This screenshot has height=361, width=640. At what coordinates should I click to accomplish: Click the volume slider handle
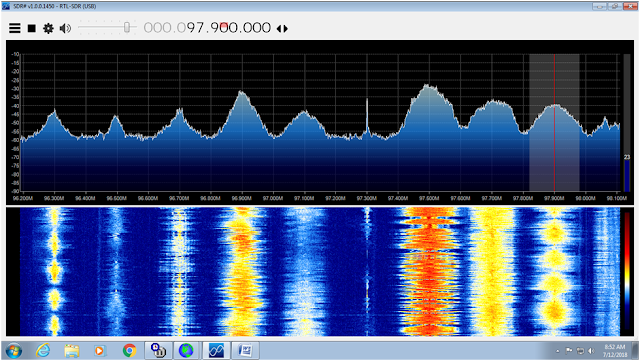(127, 27)
